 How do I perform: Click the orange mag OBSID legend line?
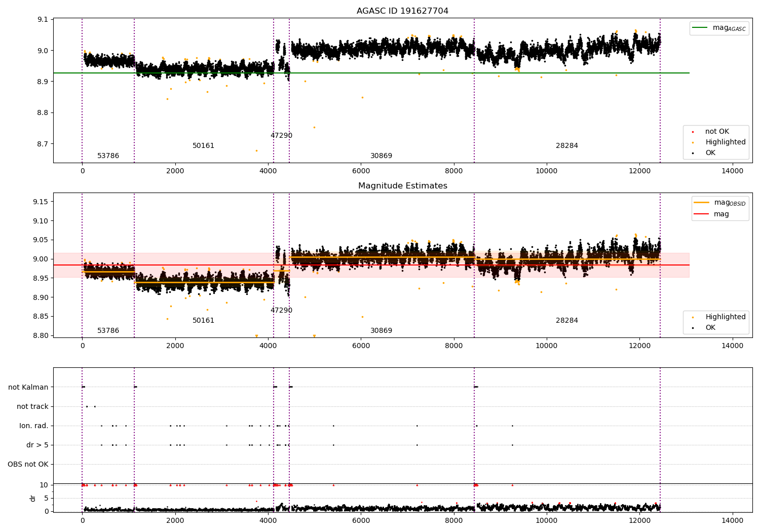701,203
